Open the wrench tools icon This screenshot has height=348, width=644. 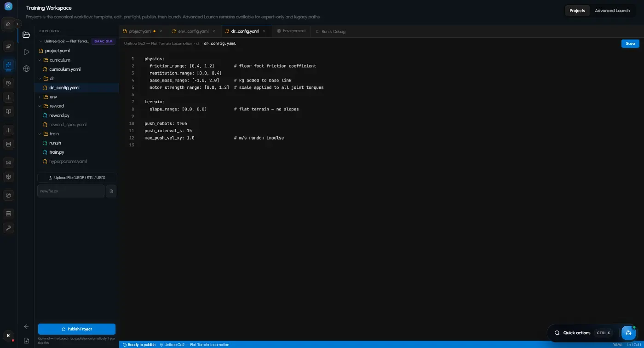8,228
